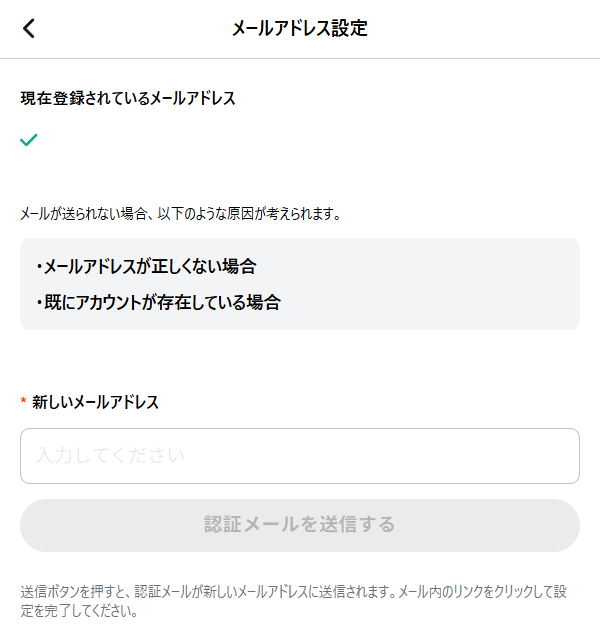This screenshot has width=600, height=642.
Task: Click the 認証メールを送信する button
Action: (x=300, y=525)
